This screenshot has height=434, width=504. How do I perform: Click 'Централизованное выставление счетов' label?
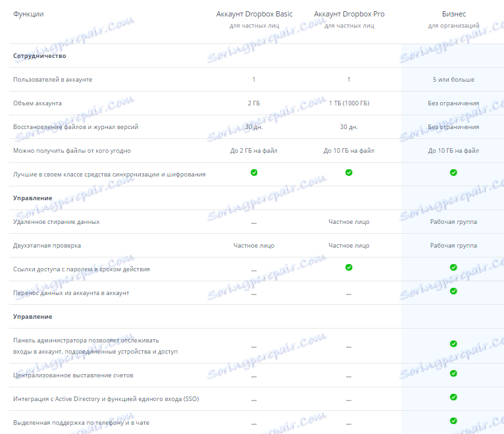[73, 375]
